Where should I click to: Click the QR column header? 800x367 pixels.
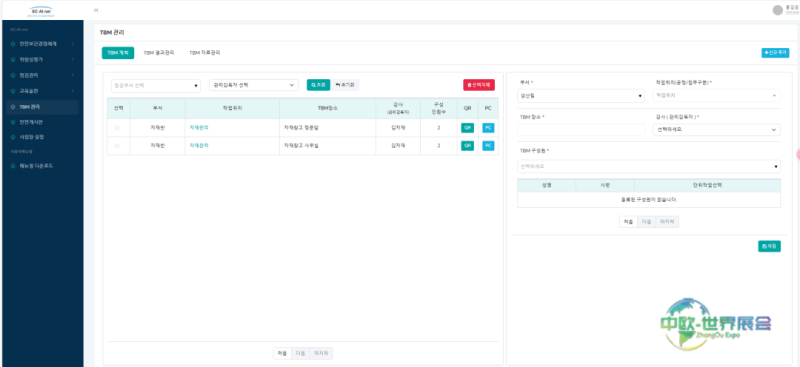[467, 109]
